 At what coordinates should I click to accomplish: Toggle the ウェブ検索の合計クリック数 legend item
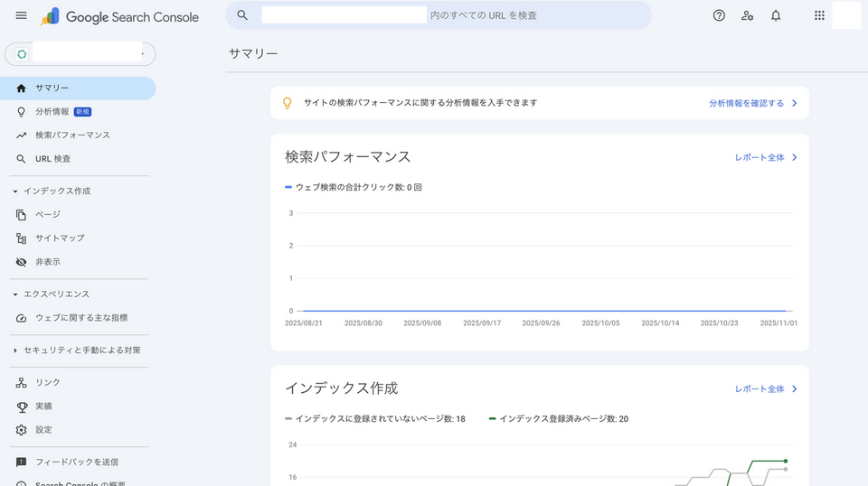point(354,187)
